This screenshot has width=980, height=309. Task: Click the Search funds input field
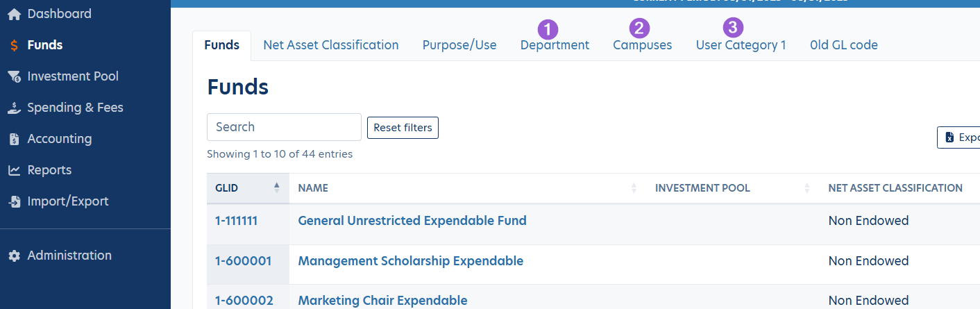[x=284, y=127]
